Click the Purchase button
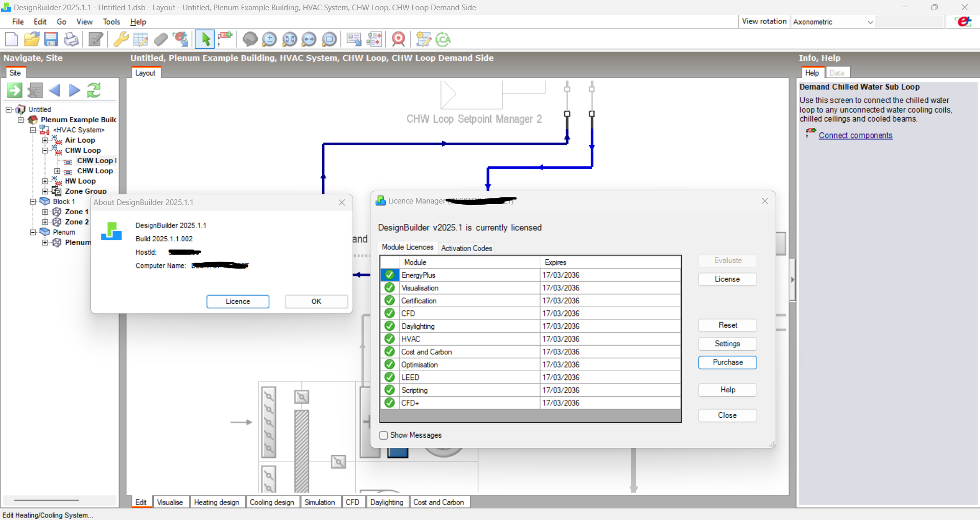The width and height of the screenshot is (980, 520). (728, 362)
